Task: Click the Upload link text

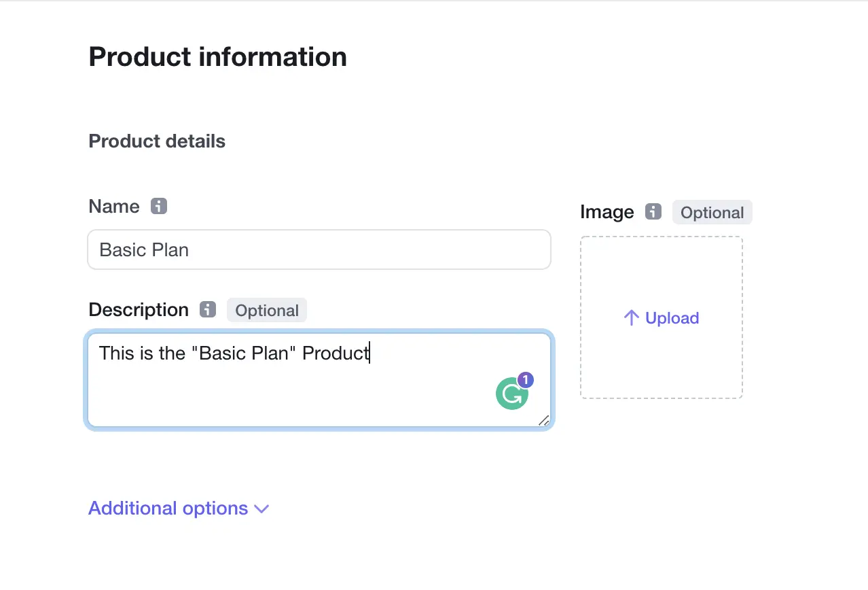Action: [672, 318]
